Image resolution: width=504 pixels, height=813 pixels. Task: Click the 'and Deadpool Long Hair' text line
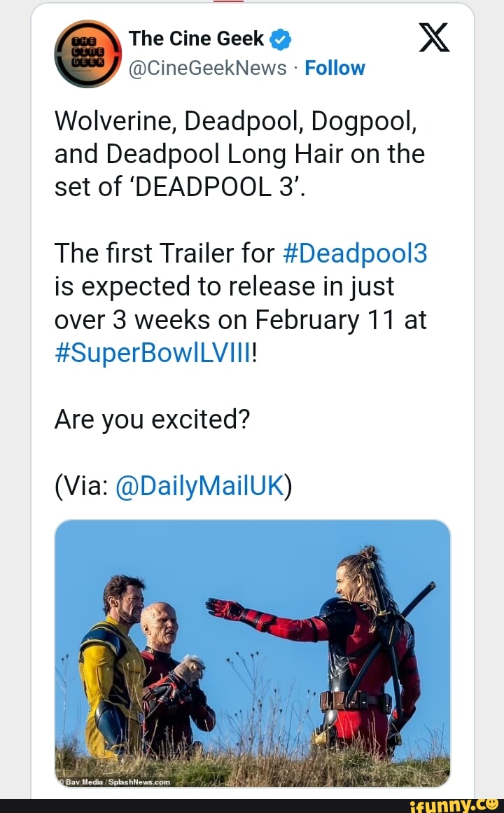tap(239, 153)
